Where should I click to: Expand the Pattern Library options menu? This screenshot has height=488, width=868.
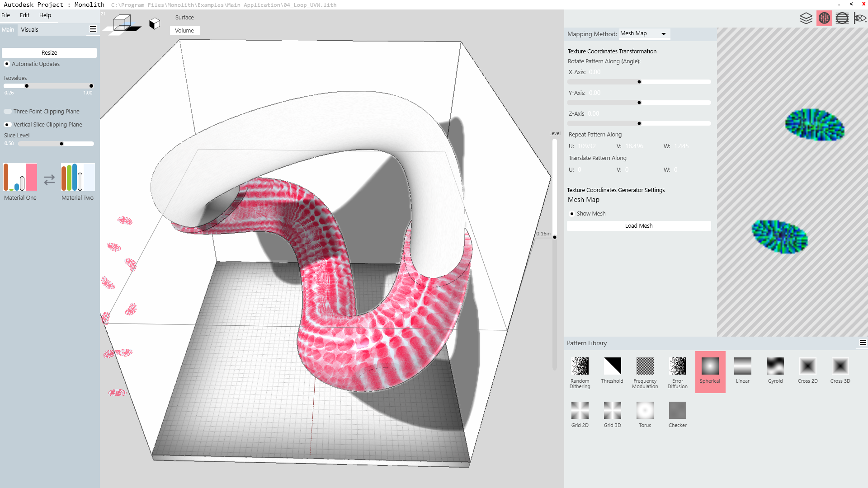point(863,343)
